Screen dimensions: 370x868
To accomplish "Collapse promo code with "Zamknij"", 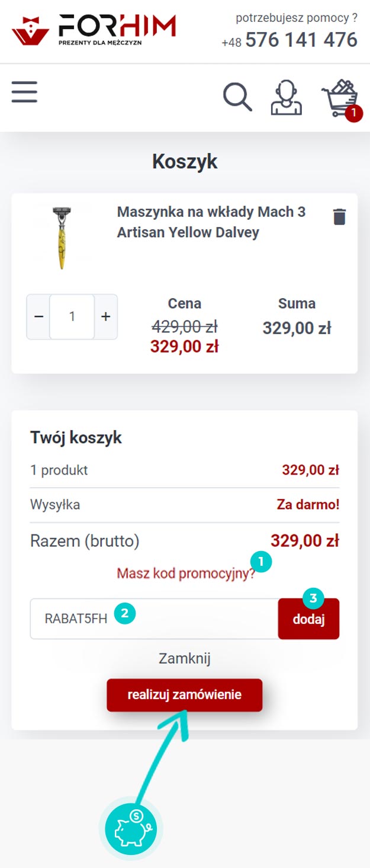I will (185, 658).
